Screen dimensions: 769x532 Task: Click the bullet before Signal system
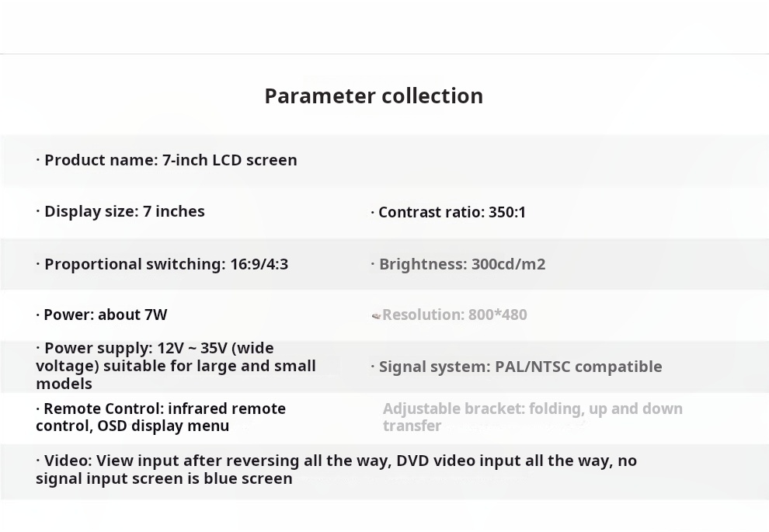[373, 366]
